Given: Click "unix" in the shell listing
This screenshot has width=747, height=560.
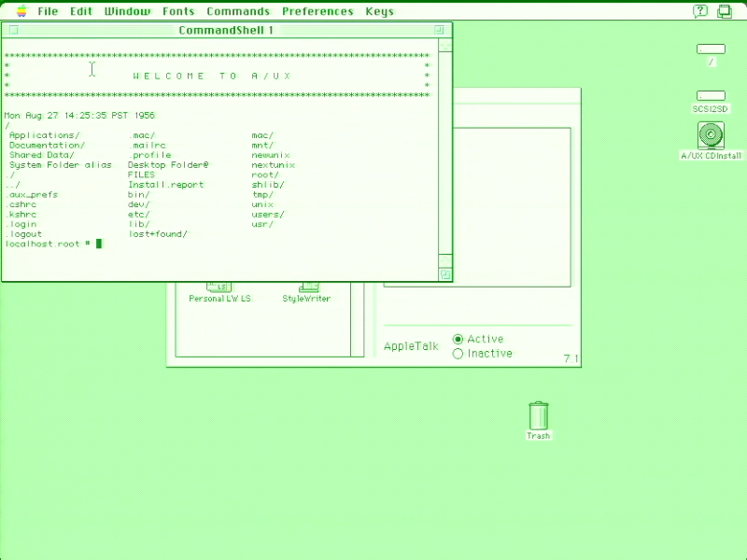Looking at the screenshot, I should coord(262,204).
